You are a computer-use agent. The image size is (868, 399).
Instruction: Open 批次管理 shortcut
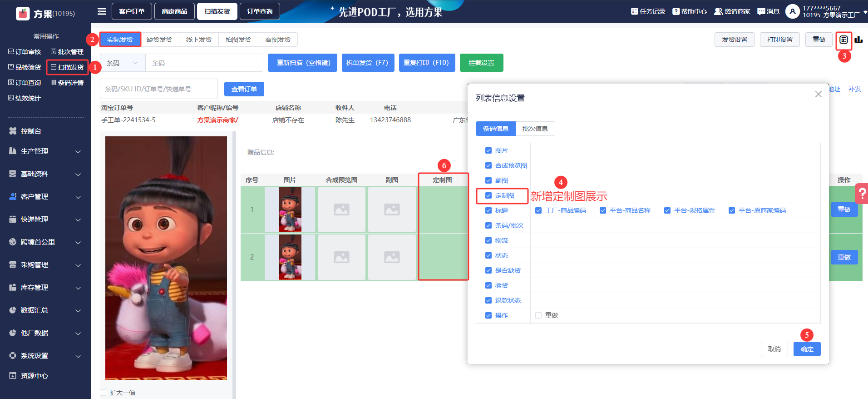click(x=67, y=52)
